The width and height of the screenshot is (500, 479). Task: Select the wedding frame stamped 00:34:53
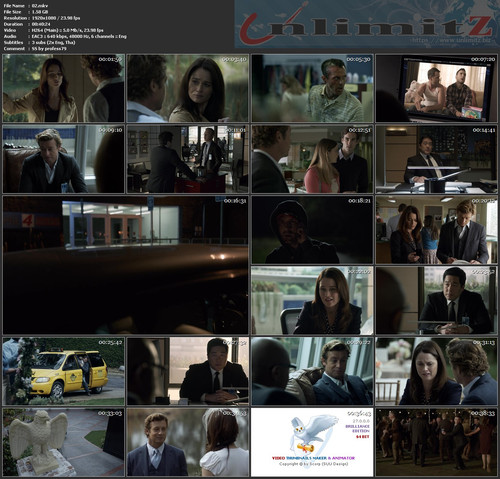(188, 442)
